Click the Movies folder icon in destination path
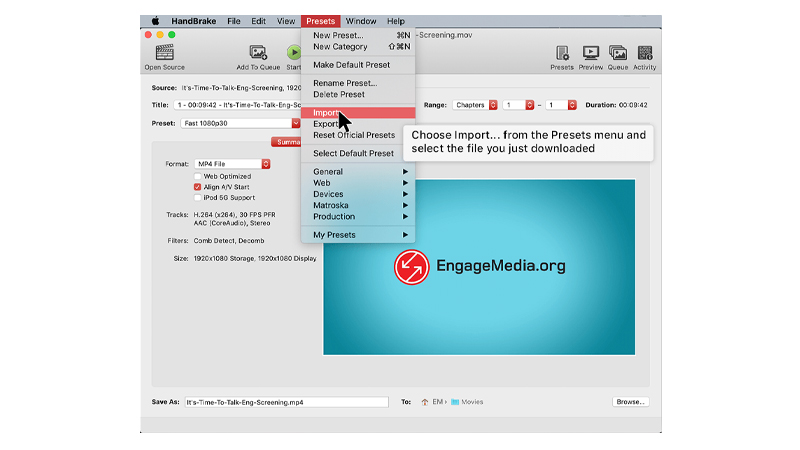The height and width of the screenshot is (450, 800). 455,402
